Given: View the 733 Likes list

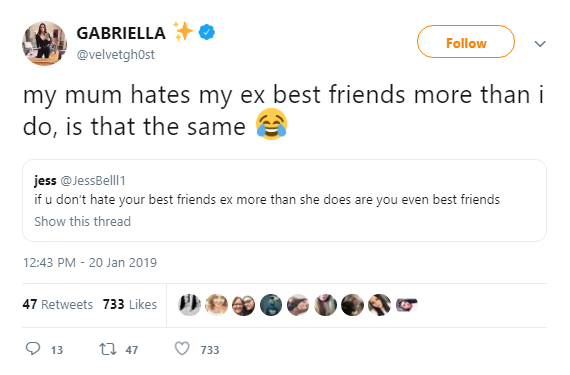Looking at the screenshot, I should tap(130, 304).
